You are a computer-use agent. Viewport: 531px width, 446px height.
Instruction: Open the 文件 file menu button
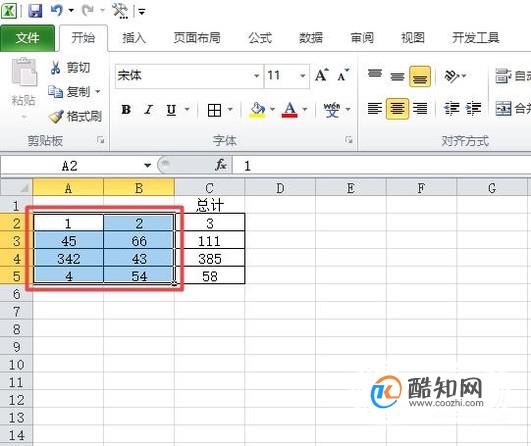point(27,38)
